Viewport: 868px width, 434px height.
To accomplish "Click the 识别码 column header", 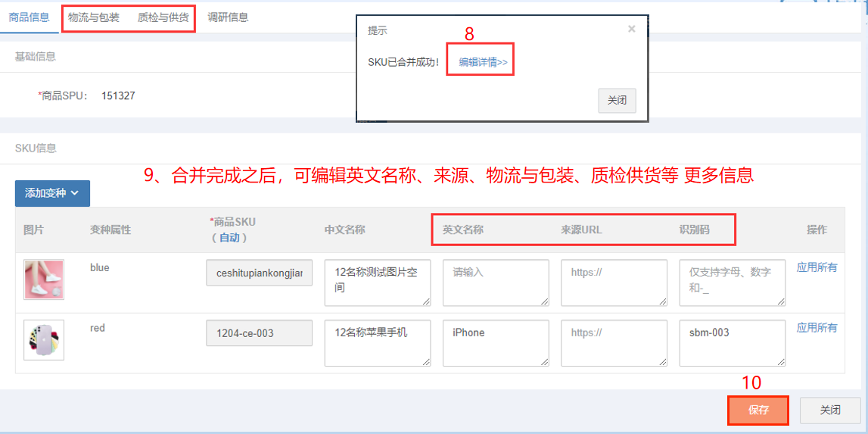I will pos(695,230).
